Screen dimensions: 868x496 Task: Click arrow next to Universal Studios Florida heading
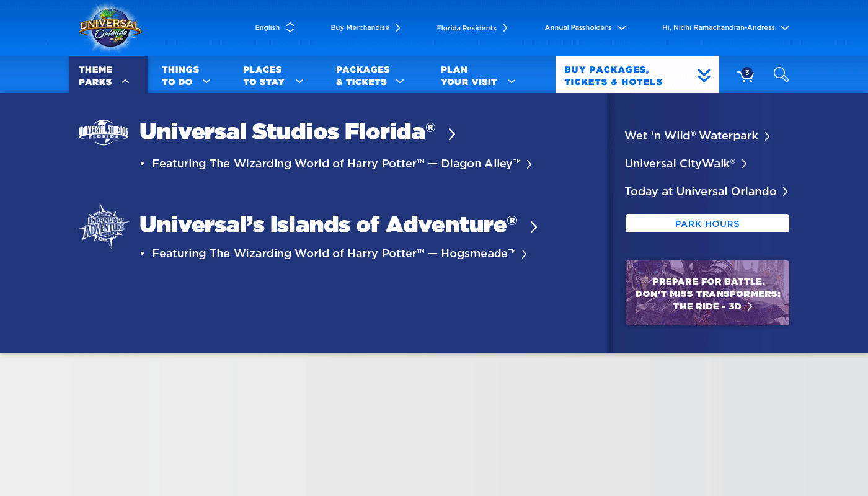[452, 134]
